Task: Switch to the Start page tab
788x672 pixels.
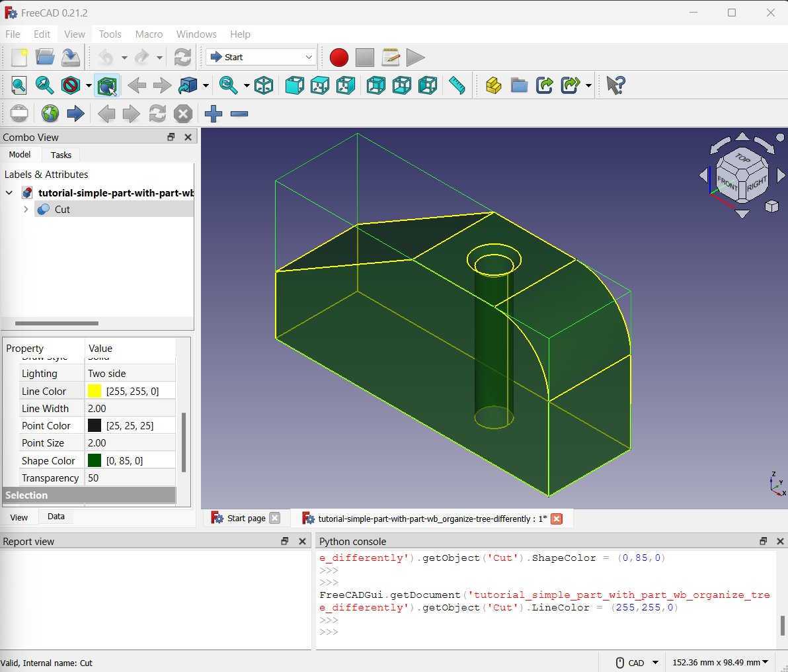Action: (x=246, y=518)
